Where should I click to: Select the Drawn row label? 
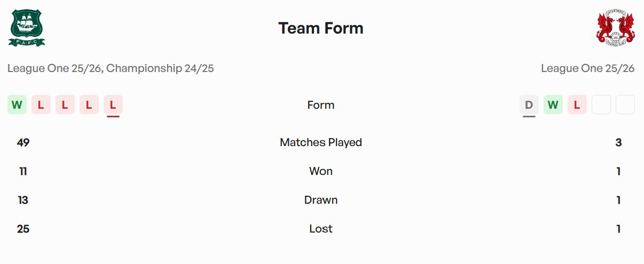pyautogui.click(x=321, y=200)
